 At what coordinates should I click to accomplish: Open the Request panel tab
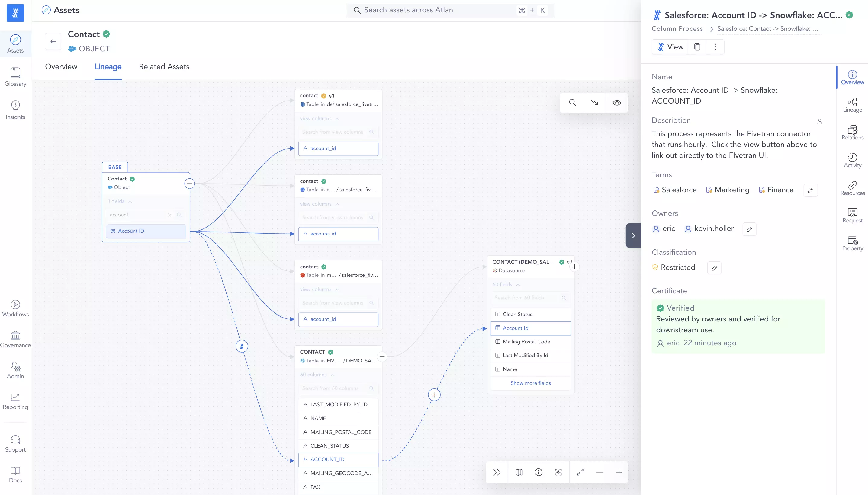pos(852,216)
